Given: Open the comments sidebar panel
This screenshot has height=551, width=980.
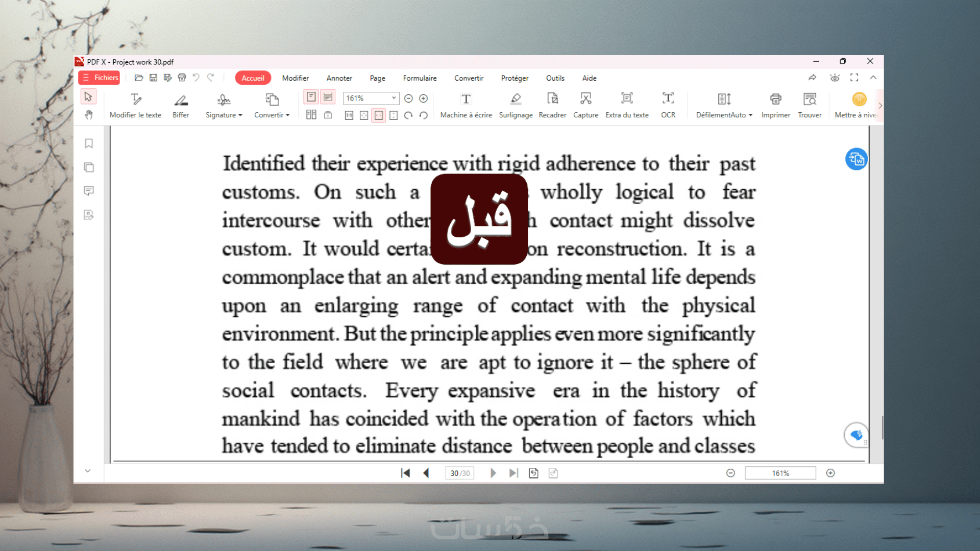Looking at the screenshot, I should (89, 191).
